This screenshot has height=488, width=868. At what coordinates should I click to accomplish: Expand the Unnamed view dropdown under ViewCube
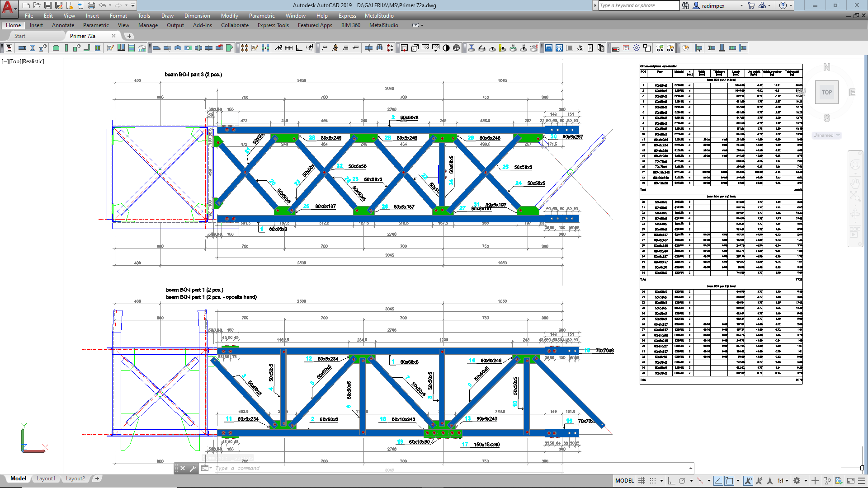[838, 136]
